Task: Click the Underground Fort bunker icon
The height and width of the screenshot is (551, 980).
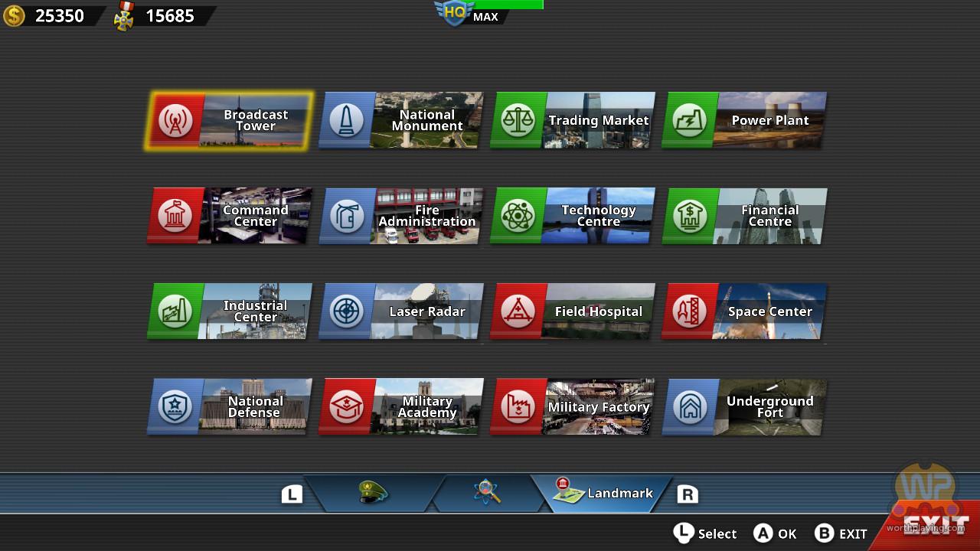Action: click(690, 407)
